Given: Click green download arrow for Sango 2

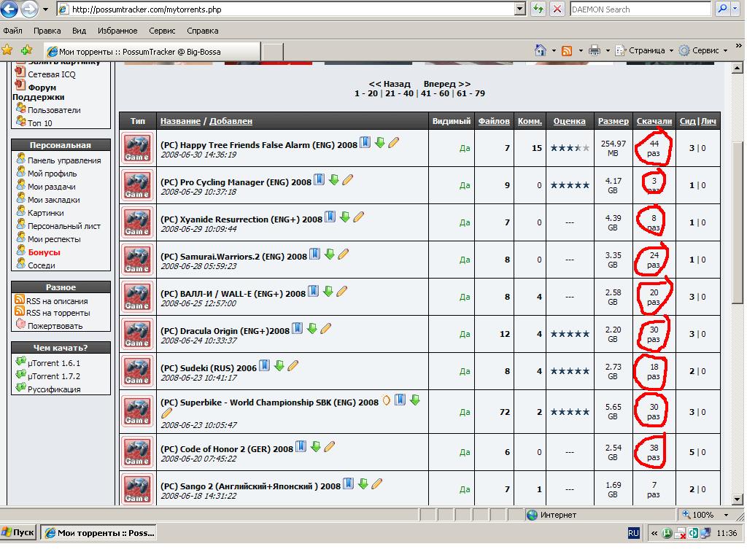Looking at the screenshot, I should [x=363, y=484].
